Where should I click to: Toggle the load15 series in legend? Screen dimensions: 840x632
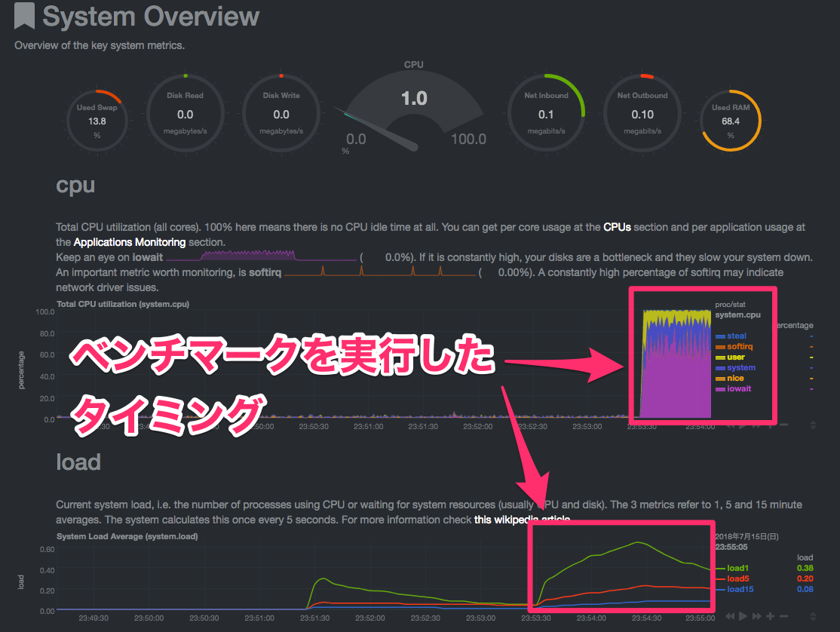click(739, 589)
